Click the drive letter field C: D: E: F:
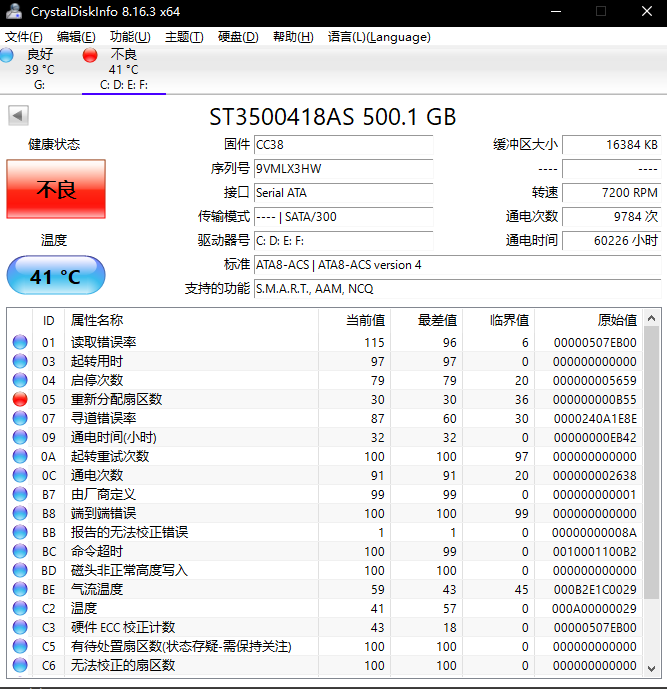 point(343,241)
